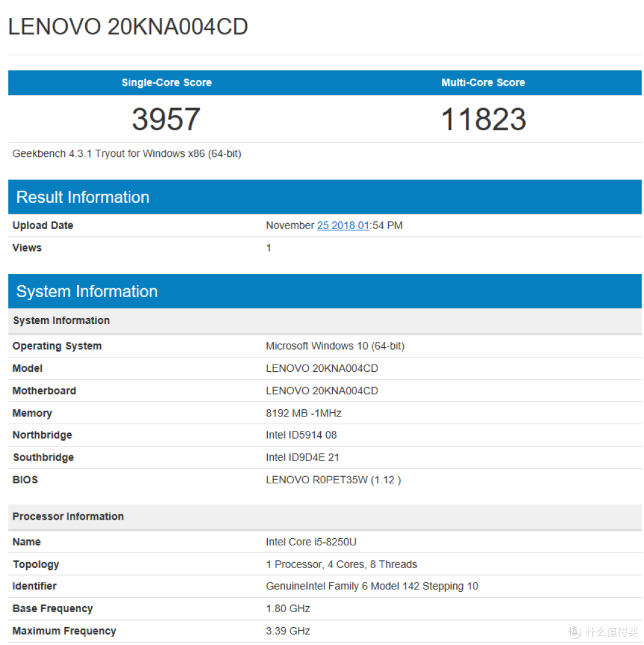The height and width of the screenshot is (645, 644).
Task: Click the Single-Core Score header
Action: [166, 82]
